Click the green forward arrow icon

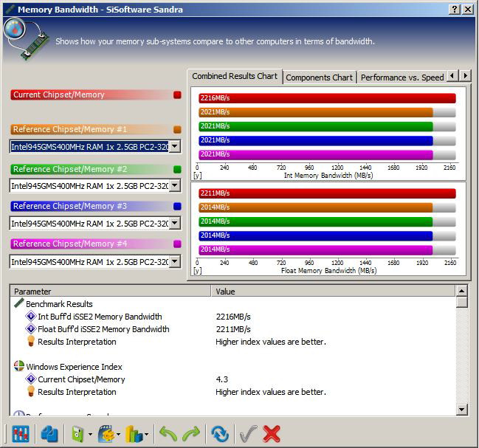(x=191, y=434)
